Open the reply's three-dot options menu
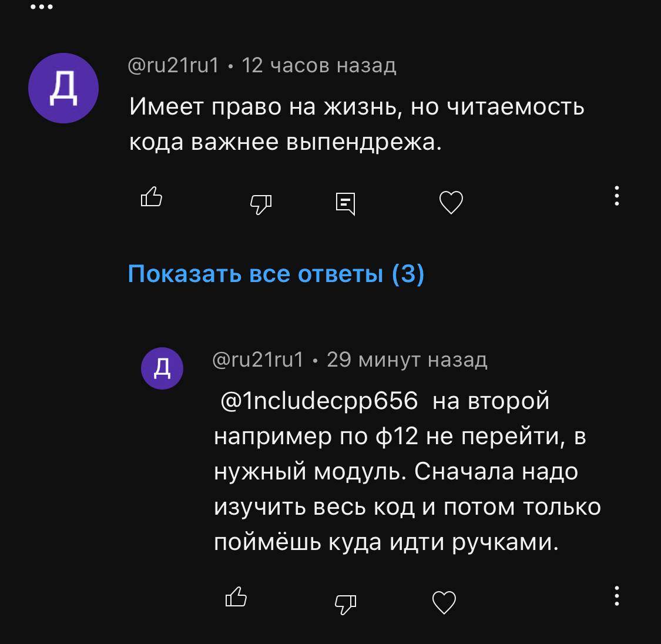 coord(616,596)
